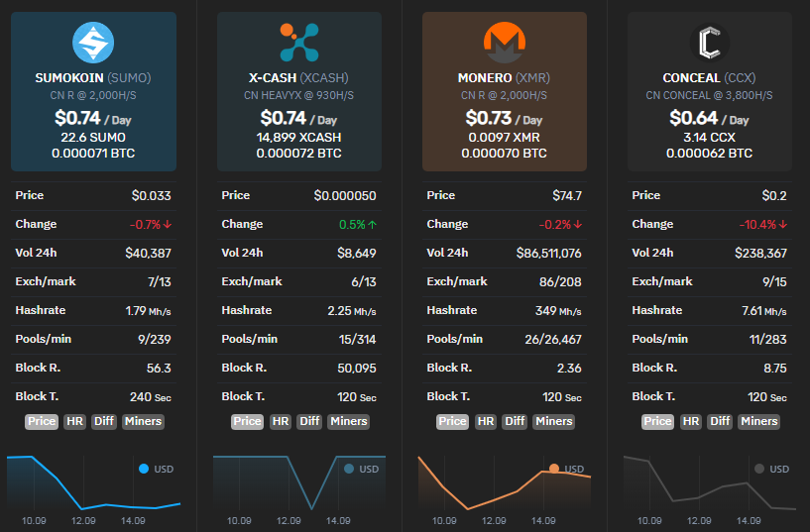The height and width of the screenshot is (532, 810).
Task: Click Sumokoin hashrate 1.79 Mh/s
Action: coord(148,311)
